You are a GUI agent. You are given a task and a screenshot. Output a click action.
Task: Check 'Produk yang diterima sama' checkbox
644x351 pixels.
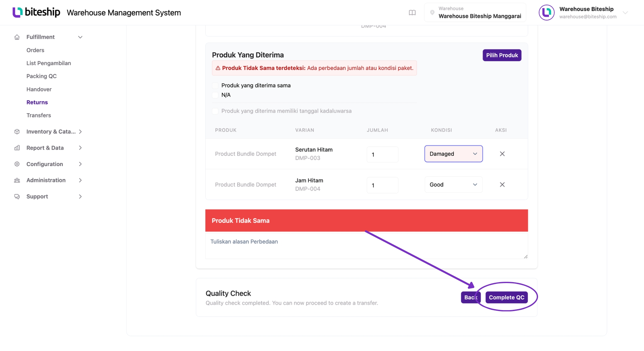point(215,86)
